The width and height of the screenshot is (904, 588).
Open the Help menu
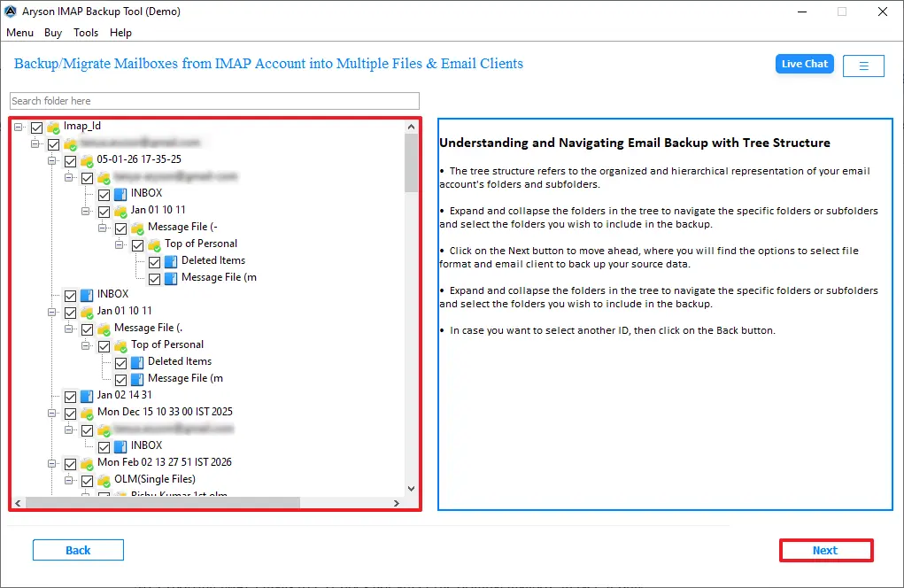(120, 33)
